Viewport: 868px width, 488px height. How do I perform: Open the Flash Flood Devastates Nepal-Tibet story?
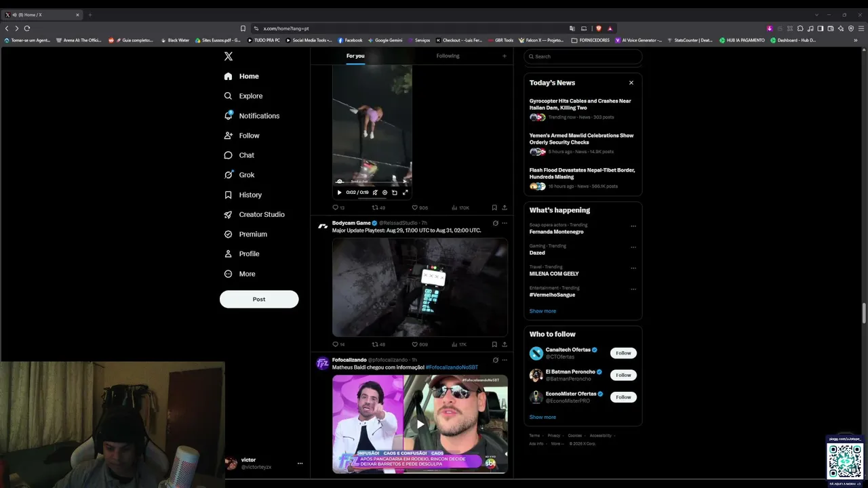(x=582, y=174)
